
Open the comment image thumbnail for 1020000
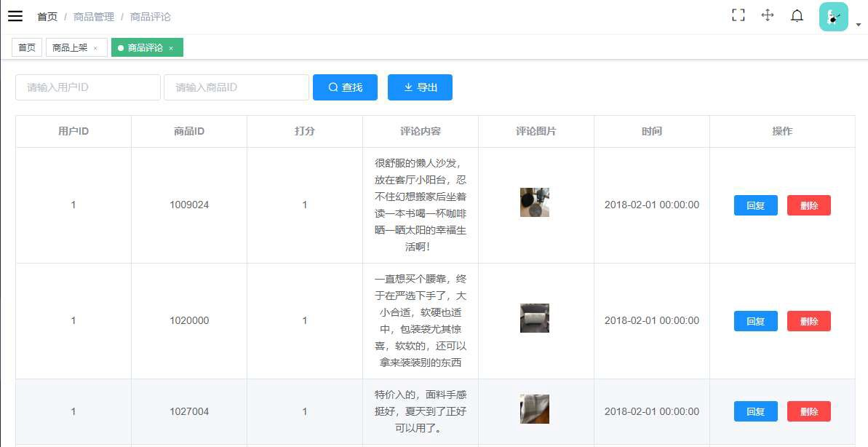pyautogui.click(x=535, y=318)
